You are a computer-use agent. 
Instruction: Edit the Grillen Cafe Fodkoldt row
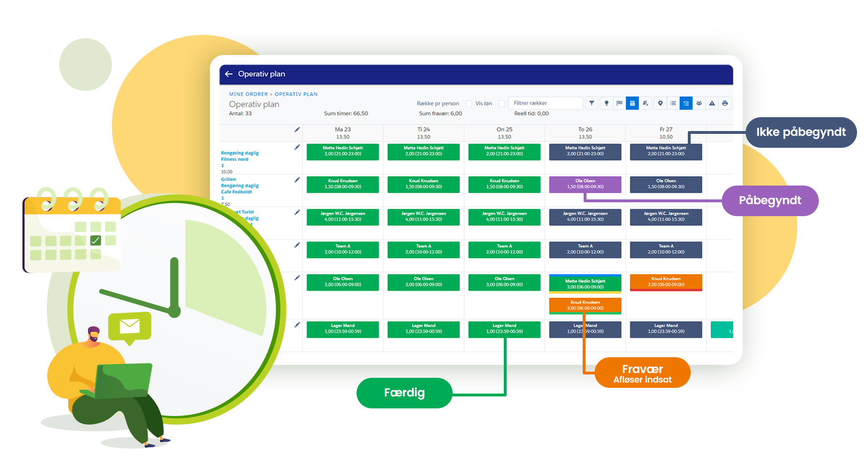click(x=297, y=180)
